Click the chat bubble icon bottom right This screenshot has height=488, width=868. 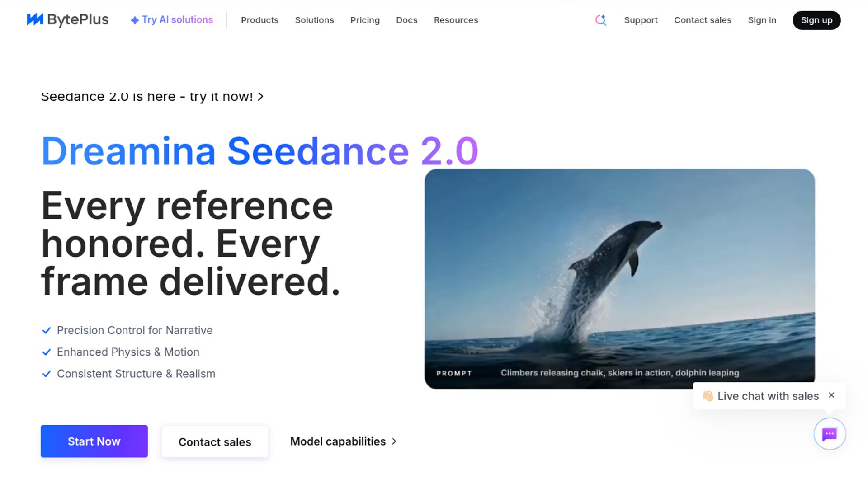(830, 434)
